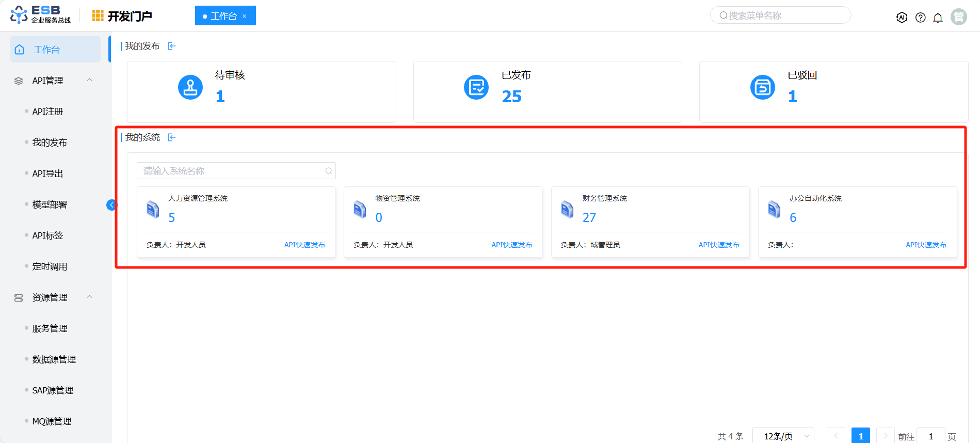Click the 待审核 stamp icon
The width and height of the screenshot is (980, 443).
point(190,87)
